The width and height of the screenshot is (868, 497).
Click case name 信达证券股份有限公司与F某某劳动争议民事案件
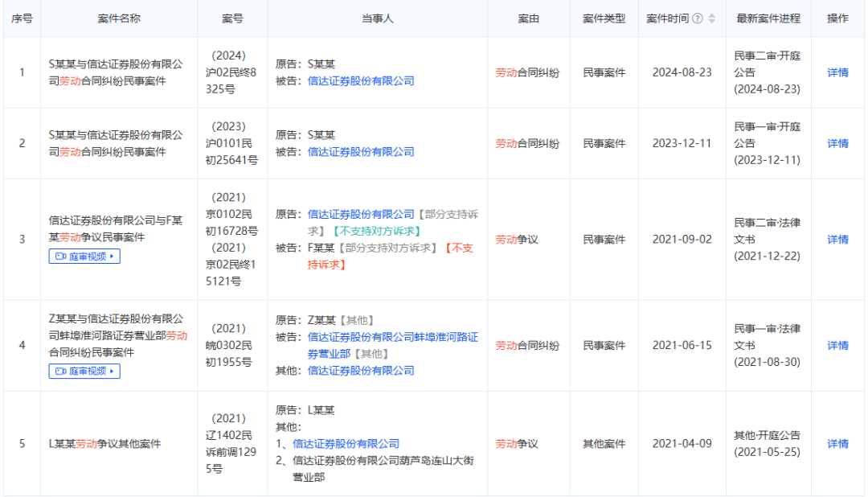pyautogui.click(x=115, y=229)
